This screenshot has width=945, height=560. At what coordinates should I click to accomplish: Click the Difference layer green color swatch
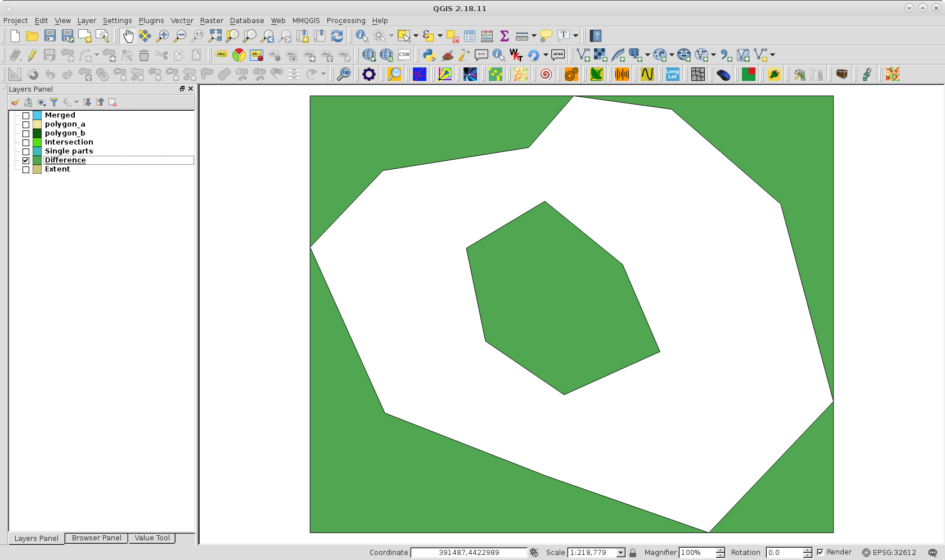pos(37,161)
